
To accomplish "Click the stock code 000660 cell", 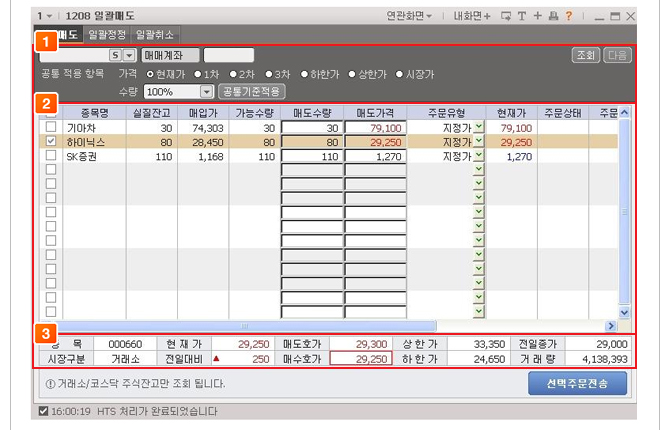I will point(125,344).
